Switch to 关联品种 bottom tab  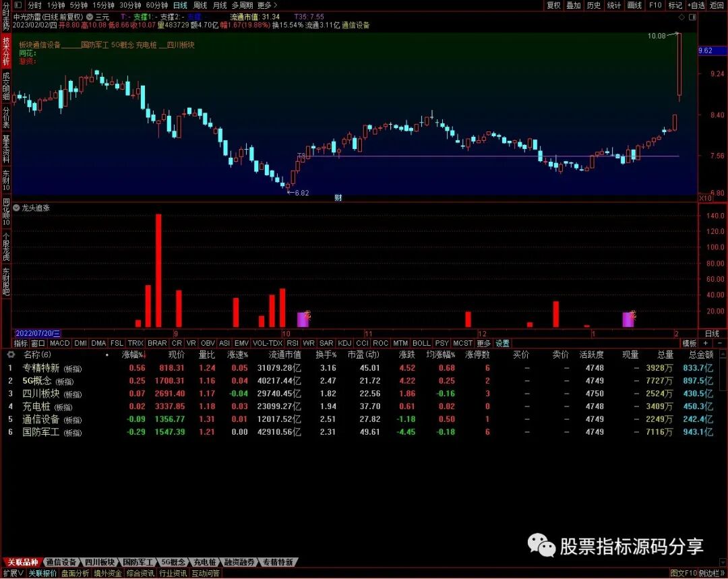[22, 562]
